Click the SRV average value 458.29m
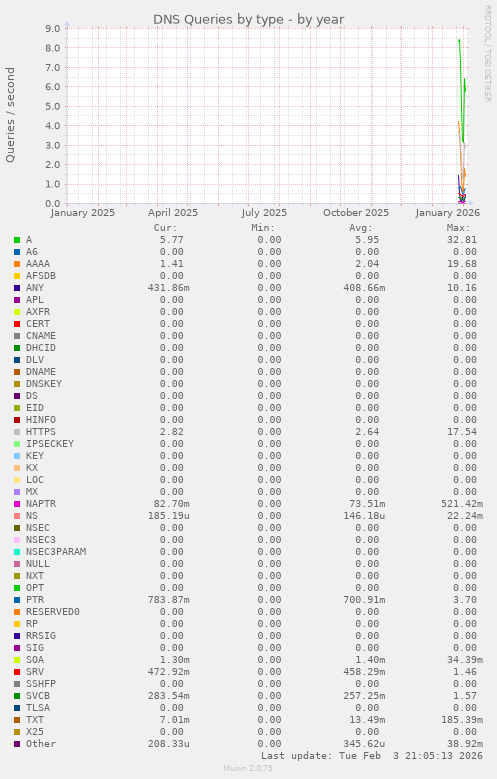 [364, 672]
